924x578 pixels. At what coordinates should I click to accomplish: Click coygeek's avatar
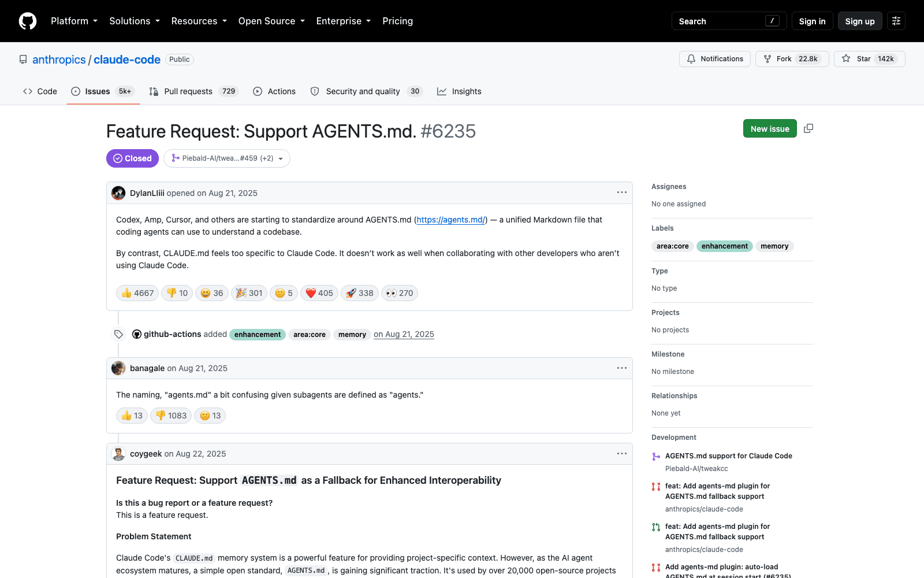point(118,454)
